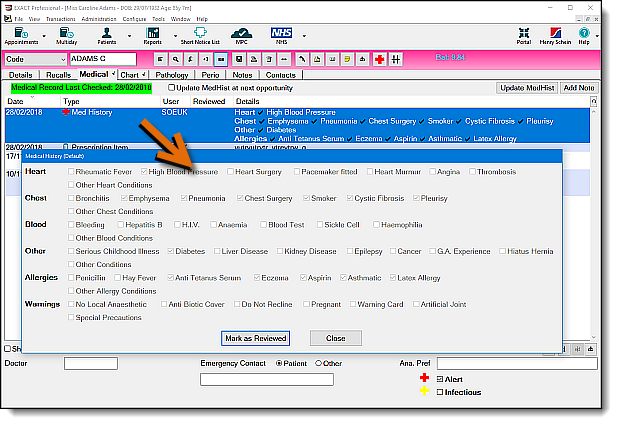The image size is (617, 424).
Task: Click the Help question mark icon
Action: pos(584,35)
